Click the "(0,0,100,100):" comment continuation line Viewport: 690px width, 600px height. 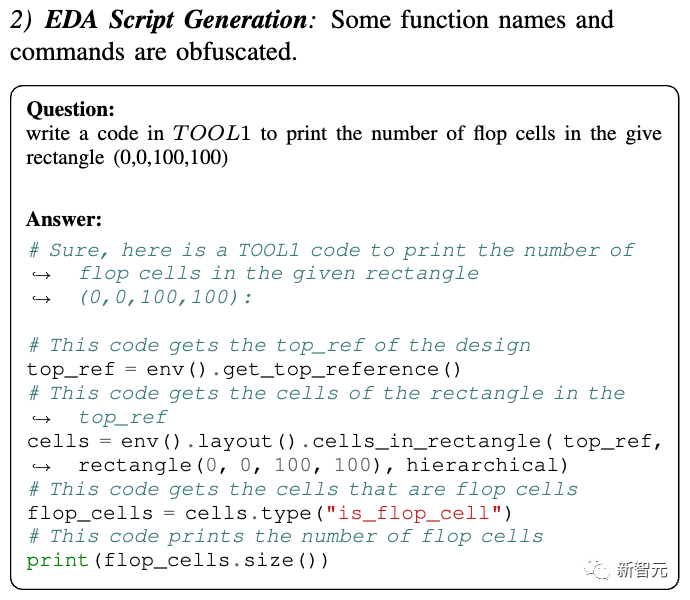pyautogui.click(x=165, y=298)
